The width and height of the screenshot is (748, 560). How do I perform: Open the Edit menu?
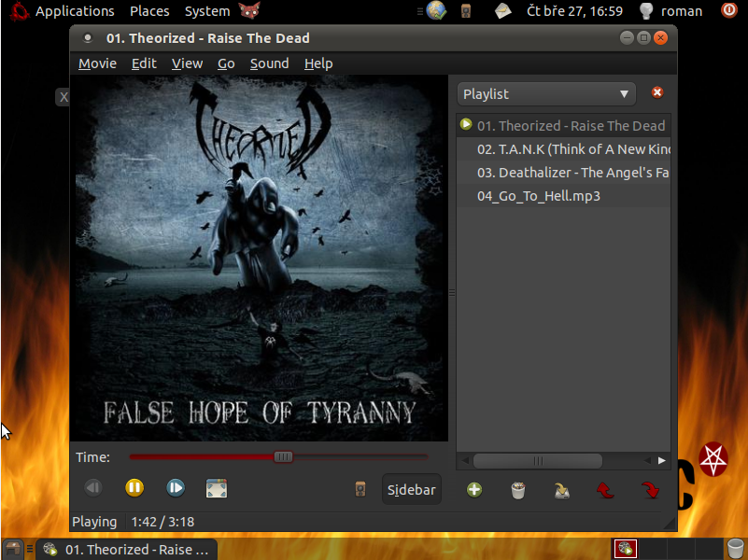[x=144, y=63]
